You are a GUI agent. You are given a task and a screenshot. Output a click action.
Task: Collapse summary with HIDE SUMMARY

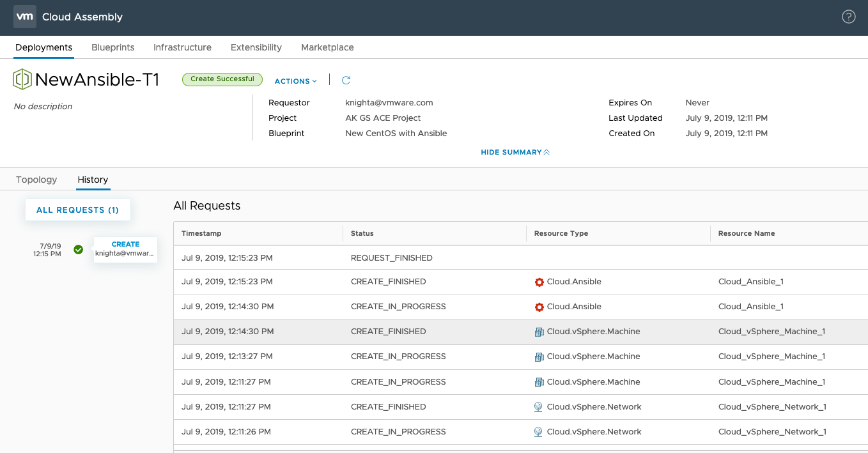pyautogui.click(x=515, y=152)
